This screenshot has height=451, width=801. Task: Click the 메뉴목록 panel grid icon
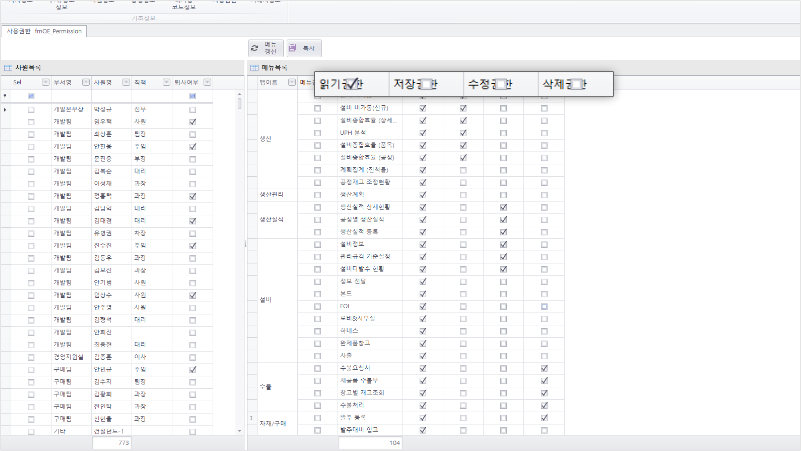(x=254, y=68)
